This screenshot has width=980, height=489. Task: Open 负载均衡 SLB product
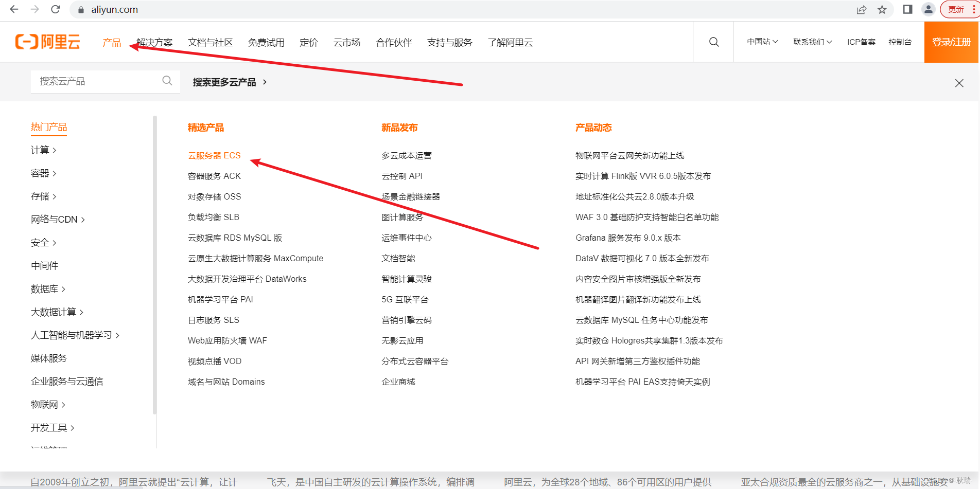click(213, 217)
